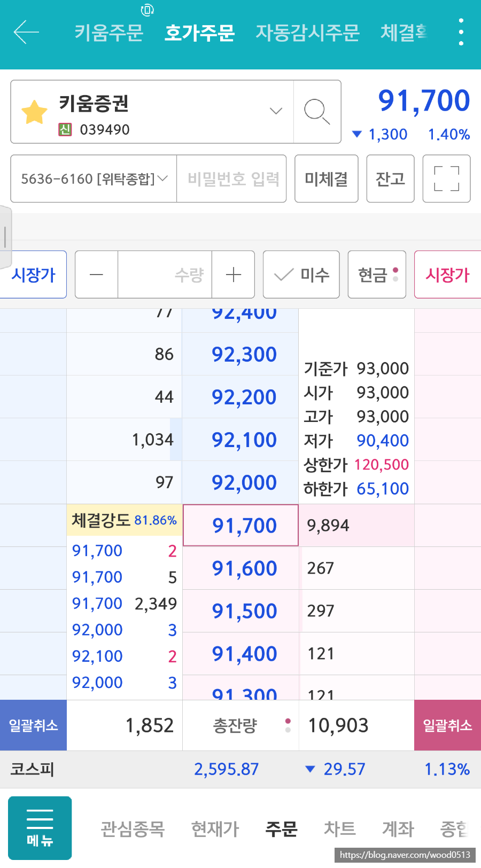Viewport: 481px width, 868px height.
Task: Go back with the left arrow icon
Action: coord(26,32)
